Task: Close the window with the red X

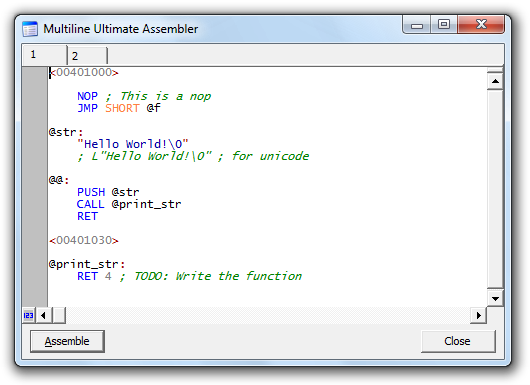Action: [x=481, y=25]
